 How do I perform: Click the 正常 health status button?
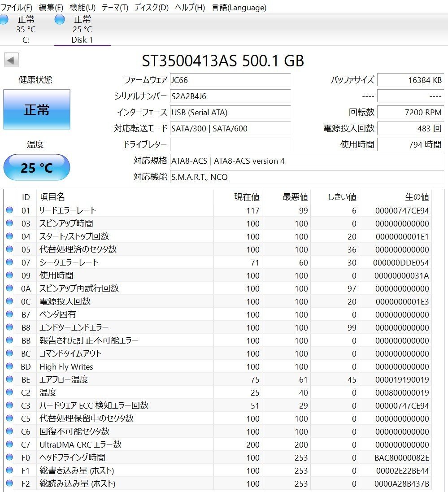37,109
